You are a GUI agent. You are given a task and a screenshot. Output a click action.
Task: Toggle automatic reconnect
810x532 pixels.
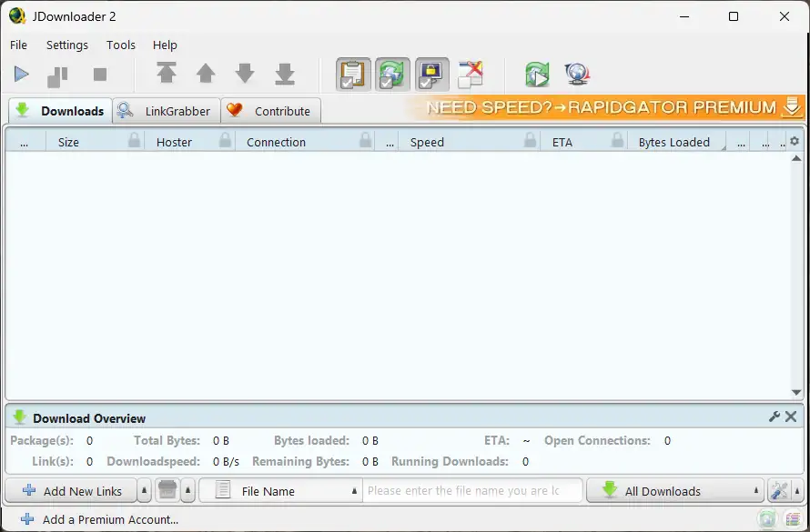click(392, 75)
